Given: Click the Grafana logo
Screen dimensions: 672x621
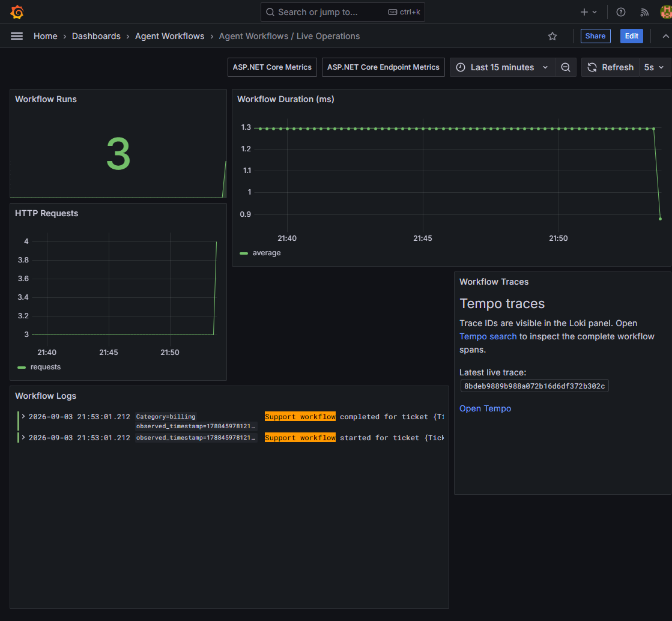Looking at the screenshot, I should [x=17, y=12].
